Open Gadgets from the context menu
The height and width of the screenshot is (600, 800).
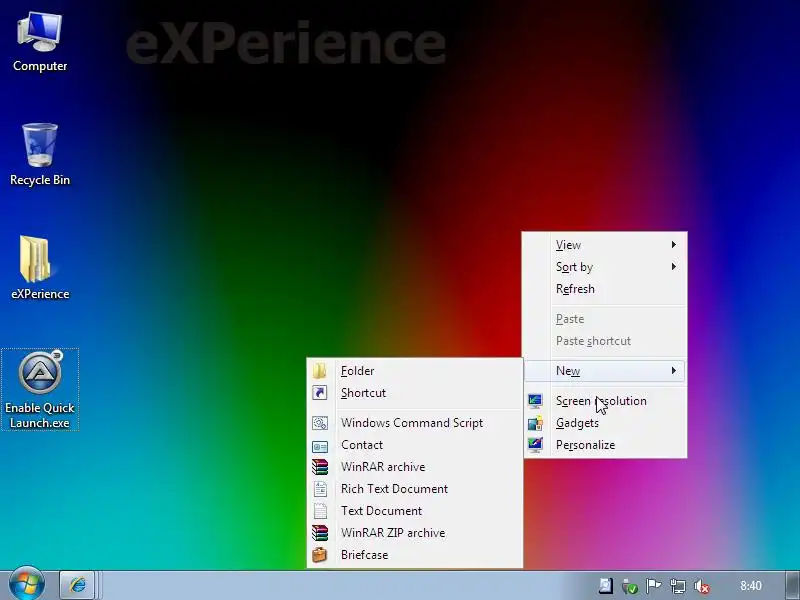(606, 423)
